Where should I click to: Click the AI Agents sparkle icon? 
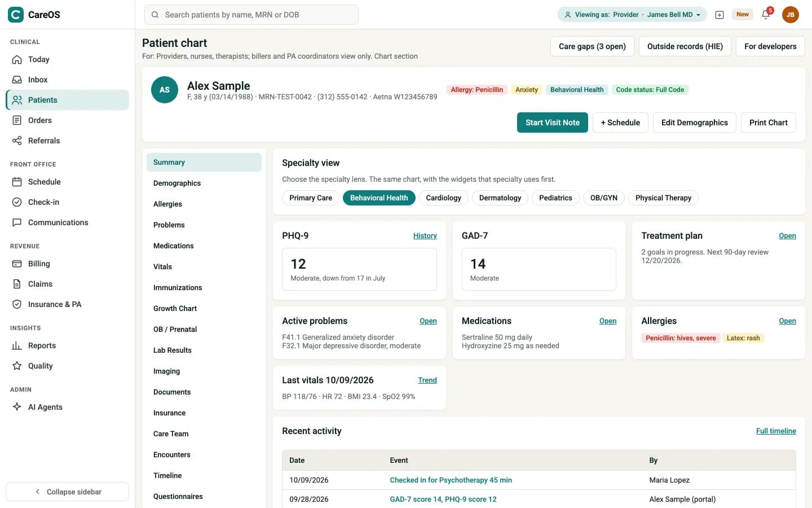click(x=17, y=407)
